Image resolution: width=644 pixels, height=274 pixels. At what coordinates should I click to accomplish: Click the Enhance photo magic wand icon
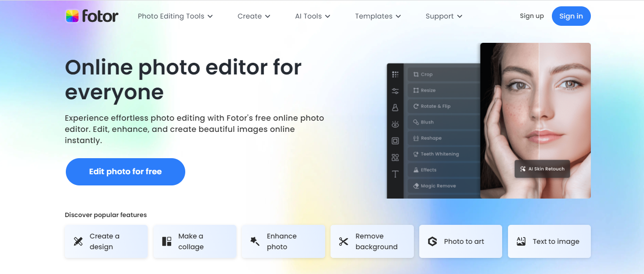[x=255, y=241]
